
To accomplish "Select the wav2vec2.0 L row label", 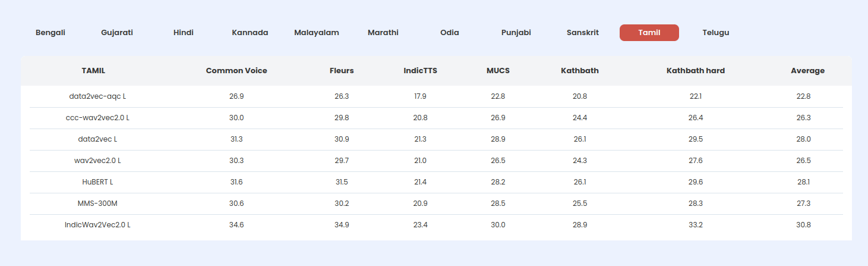I will pos(97,161).
